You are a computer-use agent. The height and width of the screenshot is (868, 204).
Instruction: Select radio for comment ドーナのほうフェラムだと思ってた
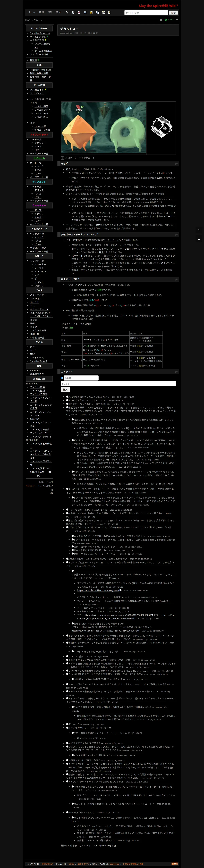click(67, 510)
